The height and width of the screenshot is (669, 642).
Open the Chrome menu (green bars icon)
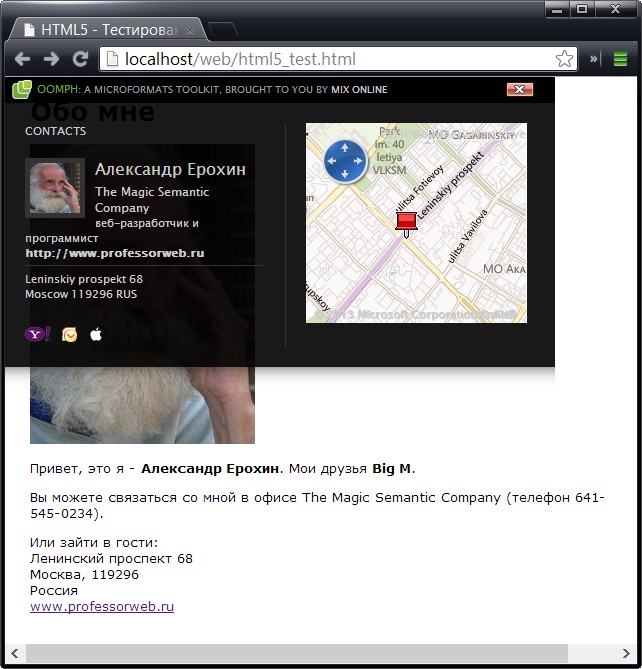(620, 59)
